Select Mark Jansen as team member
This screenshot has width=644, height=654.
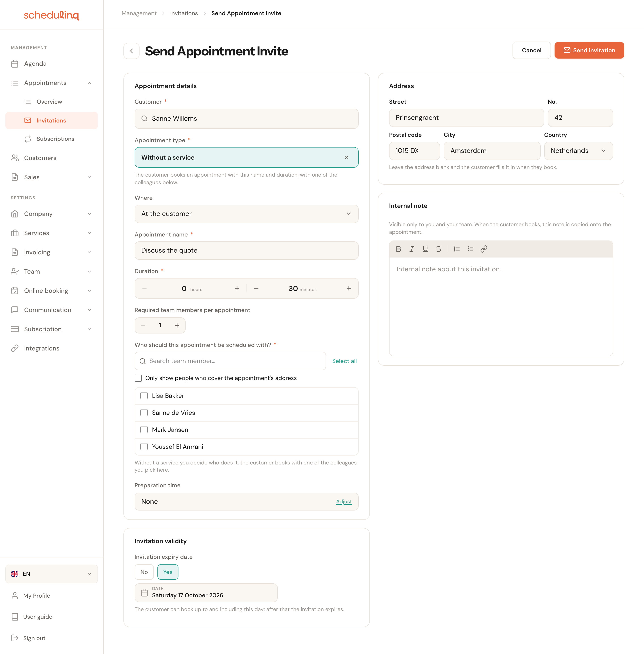point(144,429)
